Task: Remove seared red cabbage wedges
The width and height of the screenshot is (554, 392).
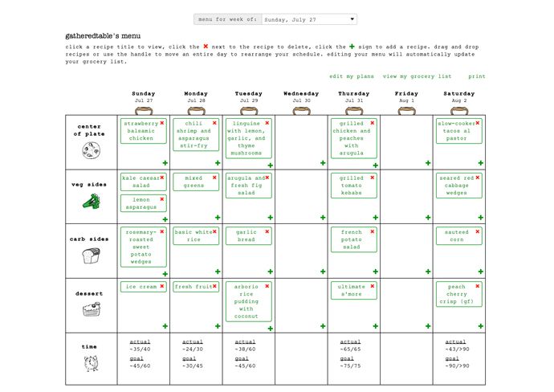Action: tap(478, 178)
